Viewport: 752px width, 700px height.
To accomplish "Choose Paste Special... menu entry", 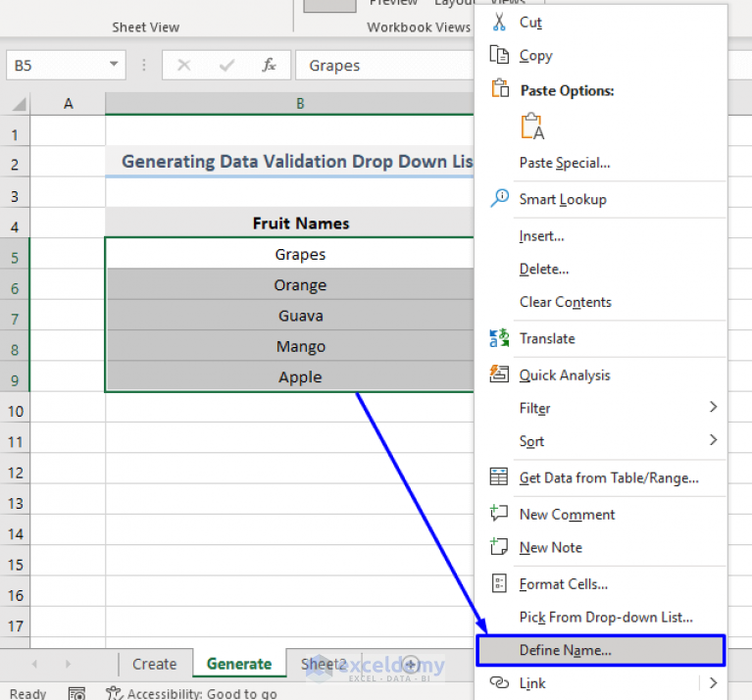I will click(x=565, y=163).
